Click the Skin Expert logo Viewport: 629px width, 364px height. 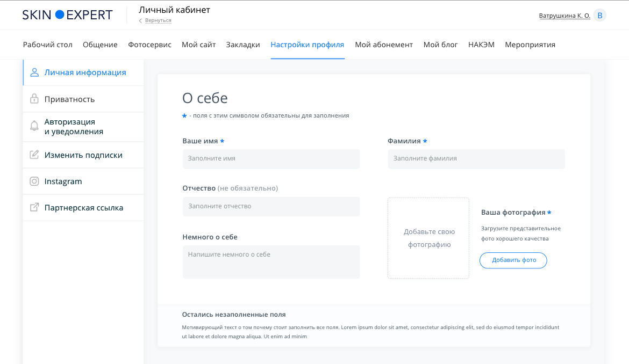coord(67,15)
